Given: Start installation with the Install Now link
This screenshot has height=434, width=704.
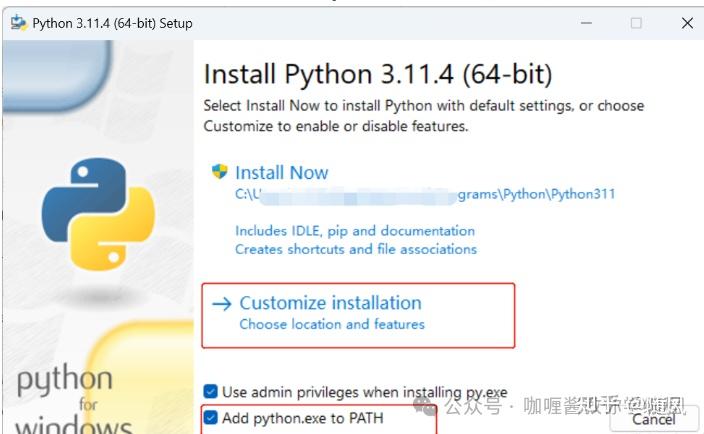Looking at the screenshot, I should (282, 173).
